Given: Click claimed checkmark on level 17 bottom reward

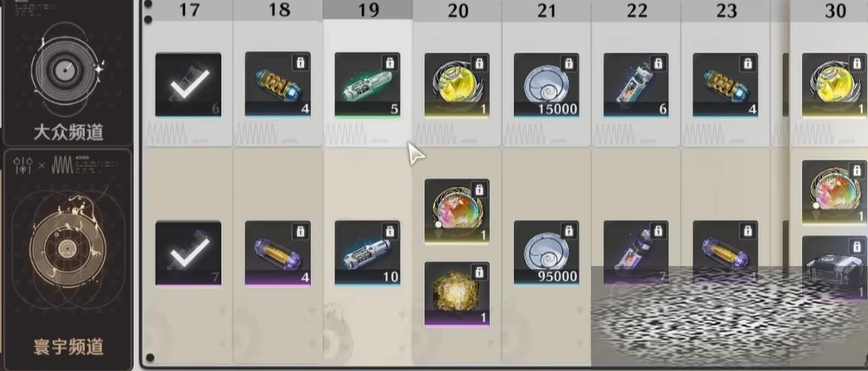Looking at the screenshot, I should [188, 253].
